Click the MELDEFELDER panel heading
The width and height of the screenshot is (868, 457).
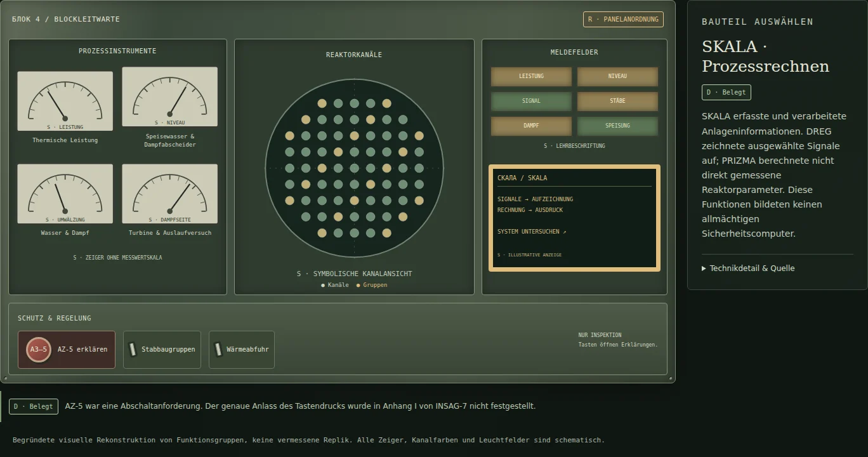pos(574,52)
